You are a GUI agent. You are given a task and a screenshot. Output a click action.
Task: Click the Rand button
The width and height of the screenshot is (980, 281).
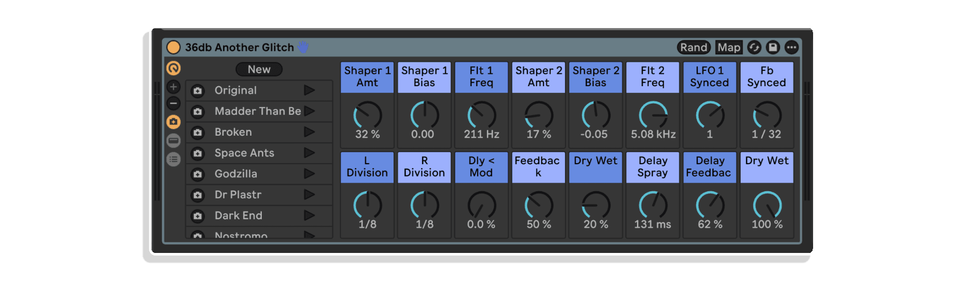point(694,47)
